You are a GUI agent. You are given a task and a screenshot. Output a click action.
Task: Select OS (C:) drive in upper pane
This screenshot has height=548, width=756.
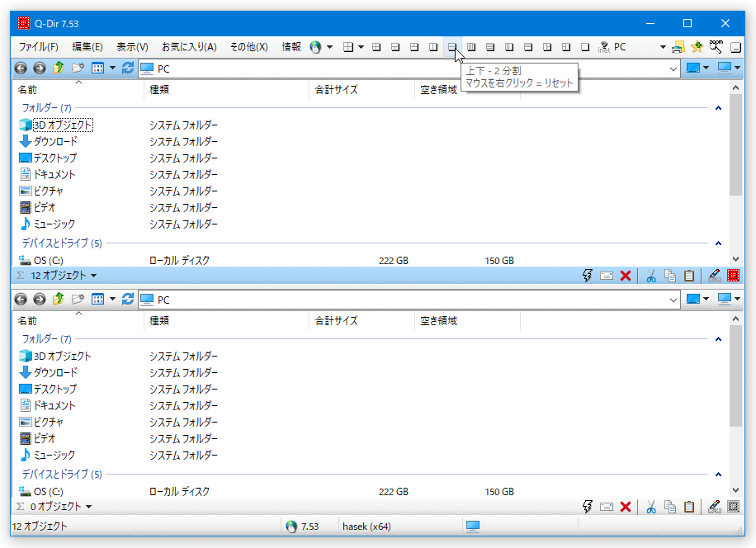coord(48,261)
